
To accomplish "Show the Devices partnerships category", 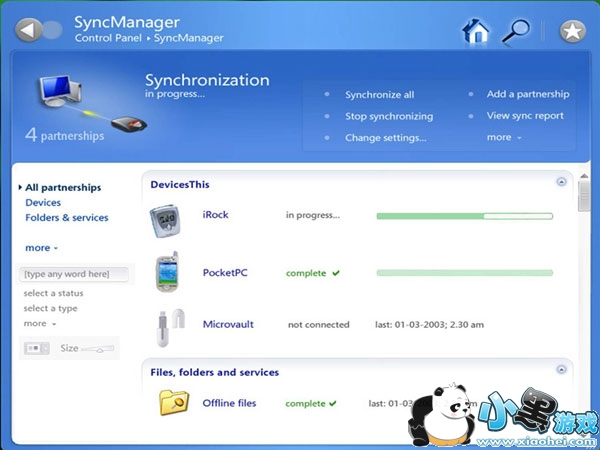I will [x=43, y=202].
